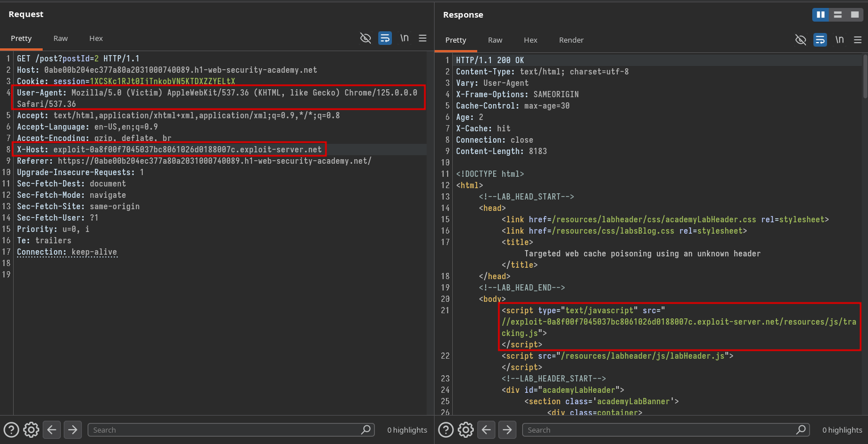Image resolution: width=868 pixels, height=444 pixels.
Task: Switch to side-by-side split layout view
Action: [x=820, y=15]
